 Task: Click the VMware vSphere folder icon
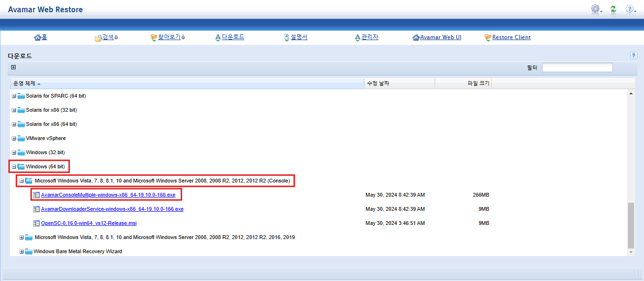(x=21, y=139)
